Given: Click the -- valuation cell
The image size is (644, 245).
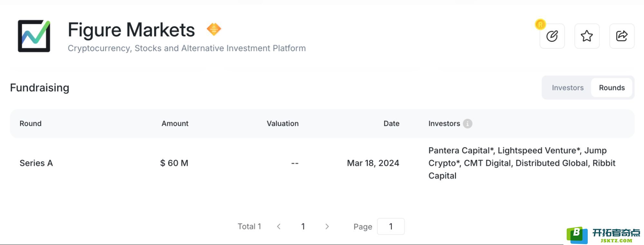Looking at the screenshot, I should pos(295,163).
